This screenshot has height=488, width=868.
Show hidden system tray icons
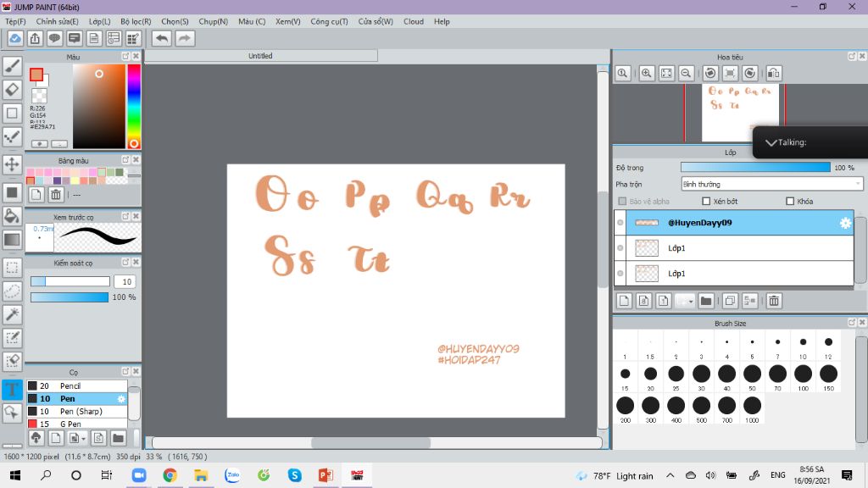point(670,475)
